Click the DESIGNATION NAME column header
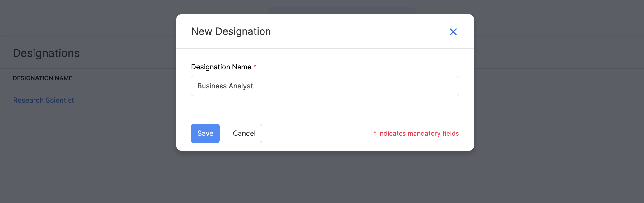The width and height of the screenshot is (644, 203). coord(43,78)
